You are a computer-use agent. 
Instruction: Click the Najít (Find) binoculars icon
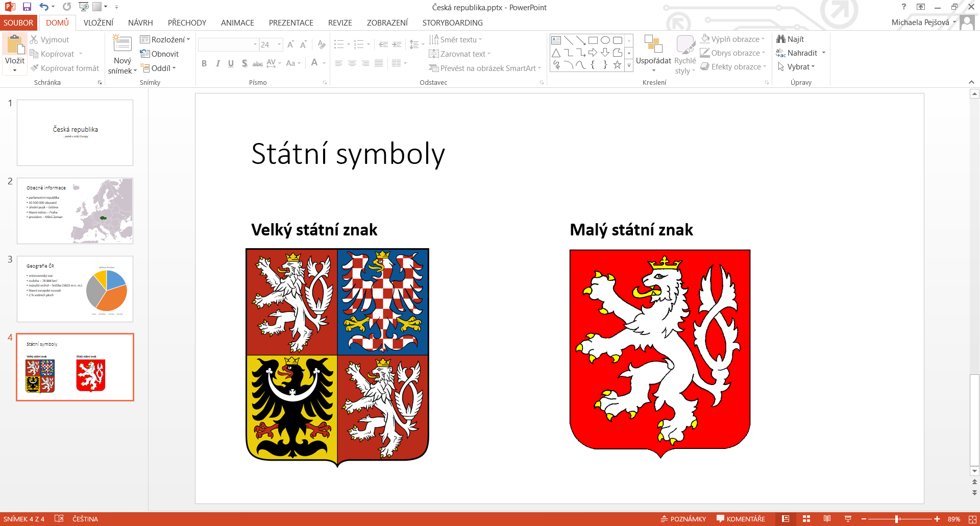click(x=781, y=39)
